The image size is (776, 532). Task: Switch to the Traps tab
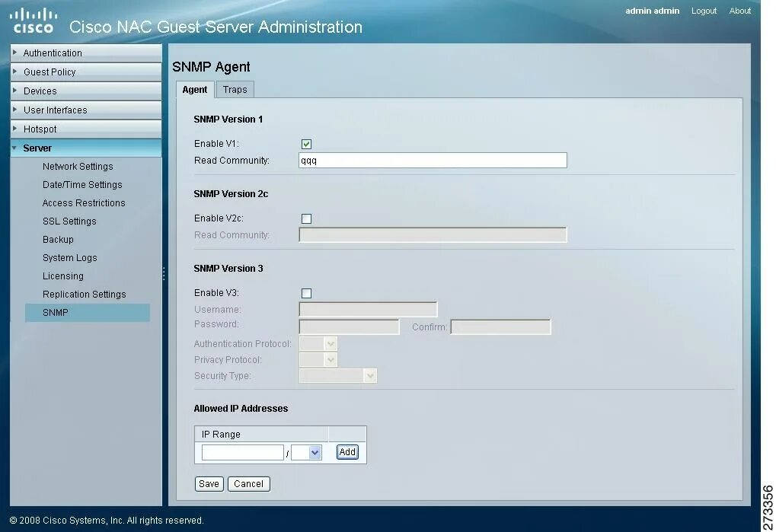click(235, 90)
